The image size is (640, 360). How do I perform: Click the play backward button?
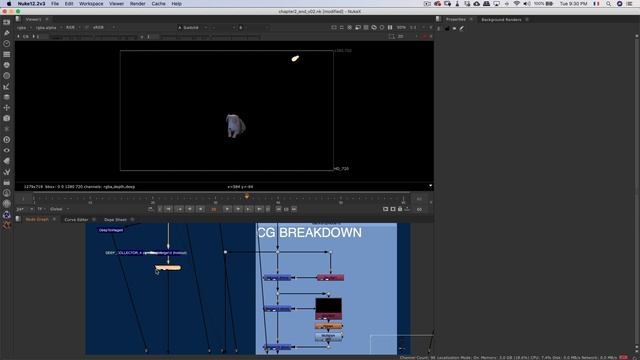(x=200, y=209)
